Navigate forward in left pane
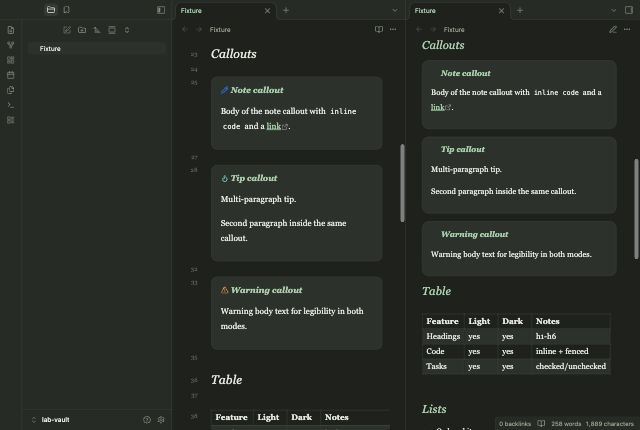The width and height of the screenshot is (640, 430). [x=199, y=29]
